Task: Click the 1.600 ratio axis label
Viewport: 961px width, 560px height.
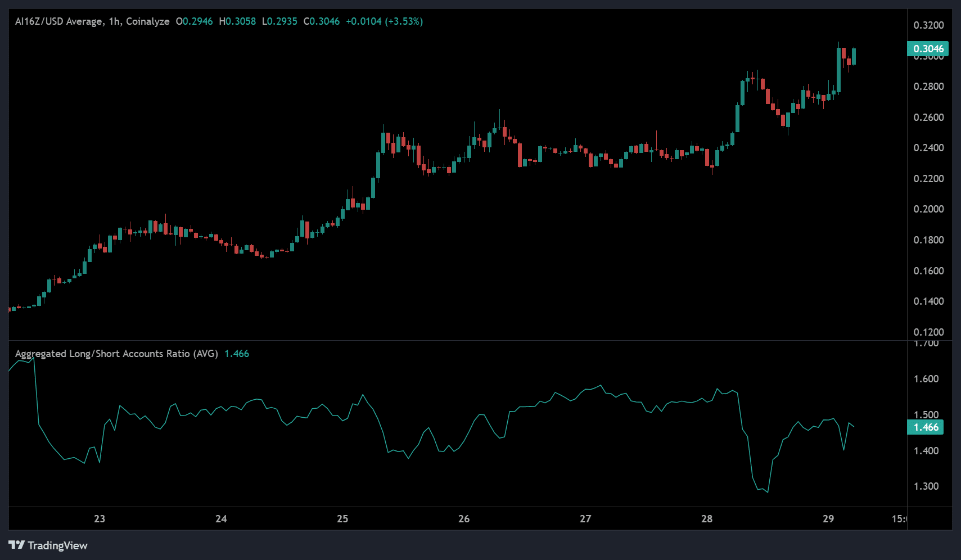Action: pyautogui.click(x=926, y=379)
